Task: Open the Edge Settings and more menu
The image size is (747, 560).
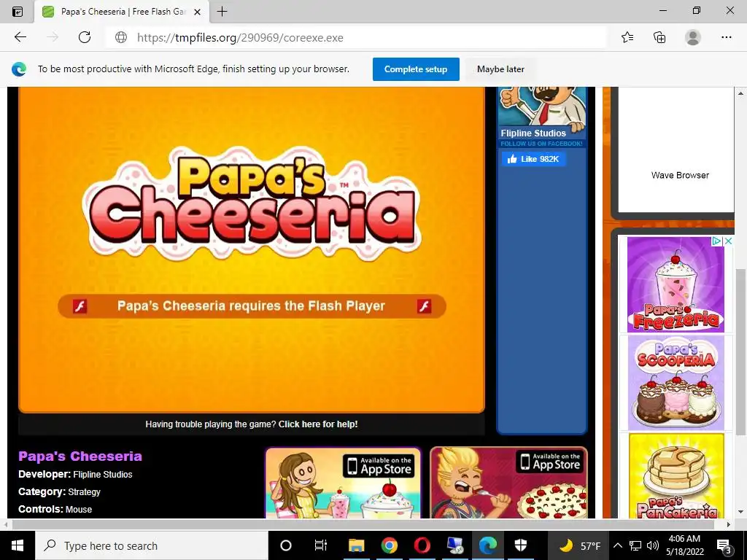Action: click(x=726, y=37)
